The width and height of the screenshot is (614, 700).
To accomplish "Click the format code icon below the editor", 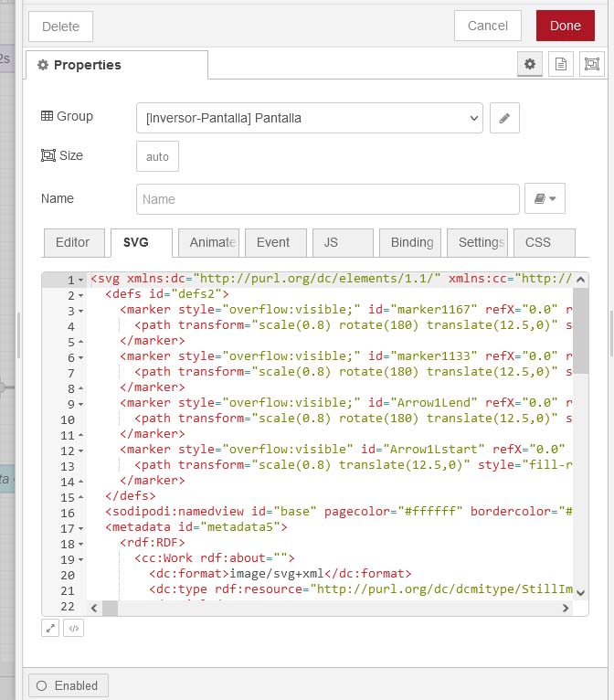I will pyautogui.click(x=74, y=628).
